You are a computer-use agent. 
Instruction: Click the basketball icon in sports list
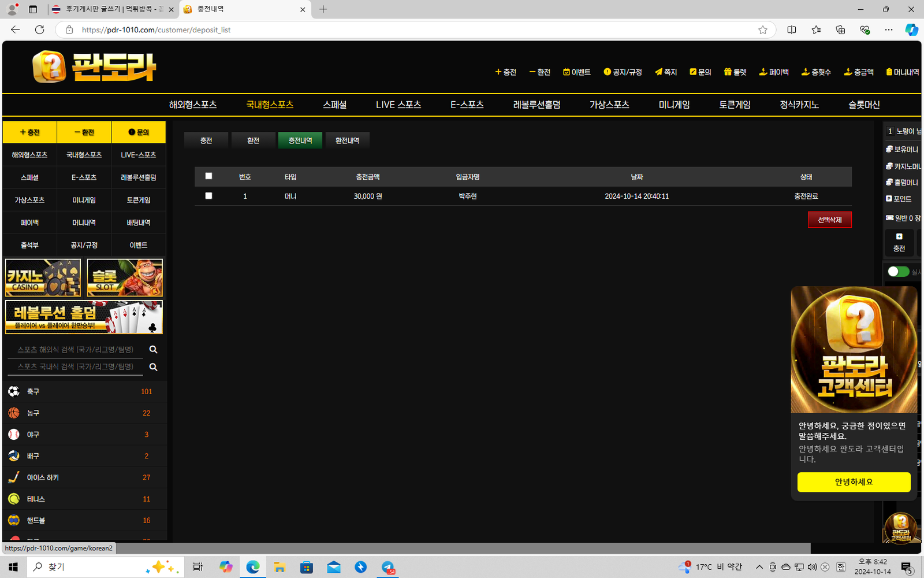click(x=14, y=413)
